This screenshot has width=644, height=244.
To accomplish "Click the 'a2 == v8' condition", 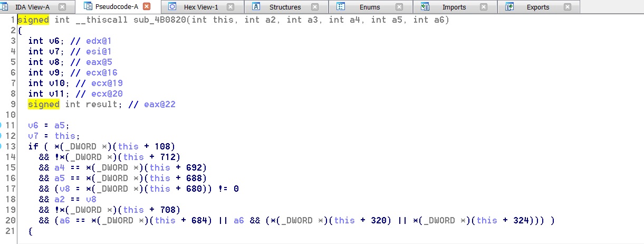I will pyautogui.click(x=75, y=199).
